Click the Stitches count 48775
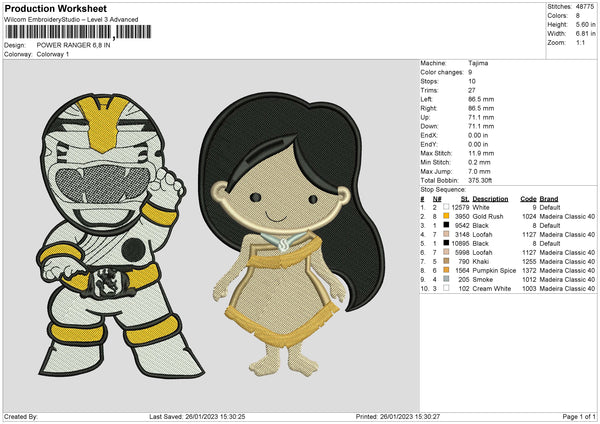The width and height of the screenshot is (600, 424). (585, 7)
